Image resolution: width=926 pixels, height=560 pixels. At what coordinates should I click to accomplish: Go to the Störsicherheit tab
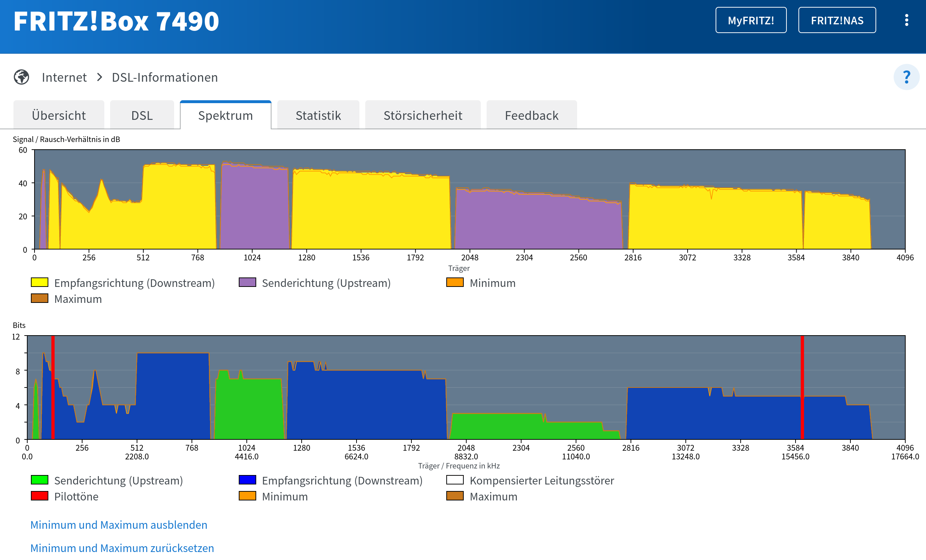pos(422,115)
